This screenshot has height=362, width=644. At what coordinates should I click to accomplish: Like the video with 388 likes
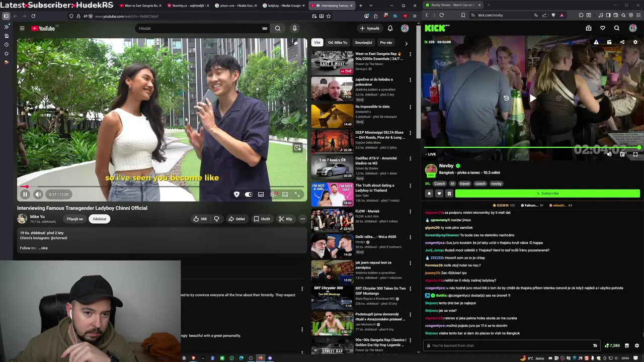200,219
